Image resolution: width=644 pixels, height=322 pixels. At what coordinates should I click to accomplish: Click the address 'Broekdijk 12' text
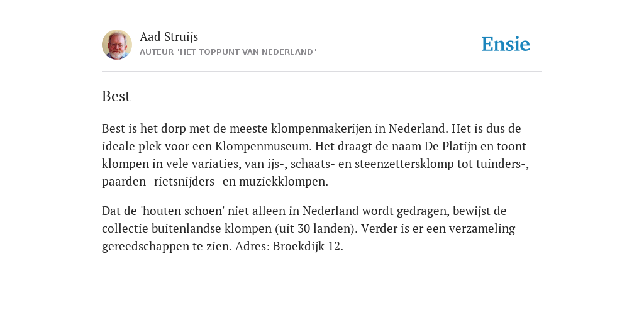tap(308, 246)
